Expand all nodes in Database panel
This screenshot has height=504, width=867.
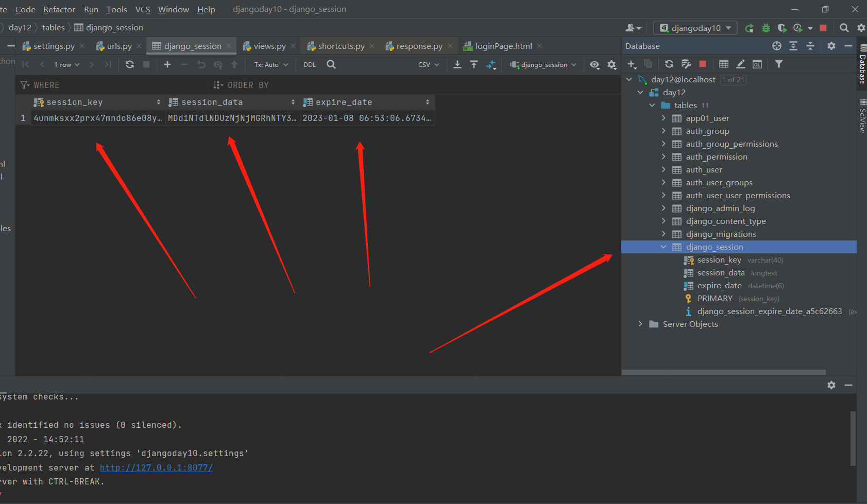[x=793, y=46]
